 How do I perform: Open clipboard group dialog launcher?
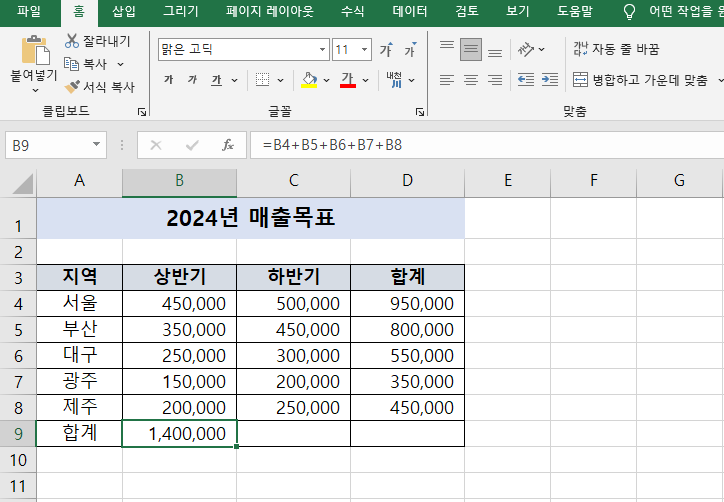[142, 112]
